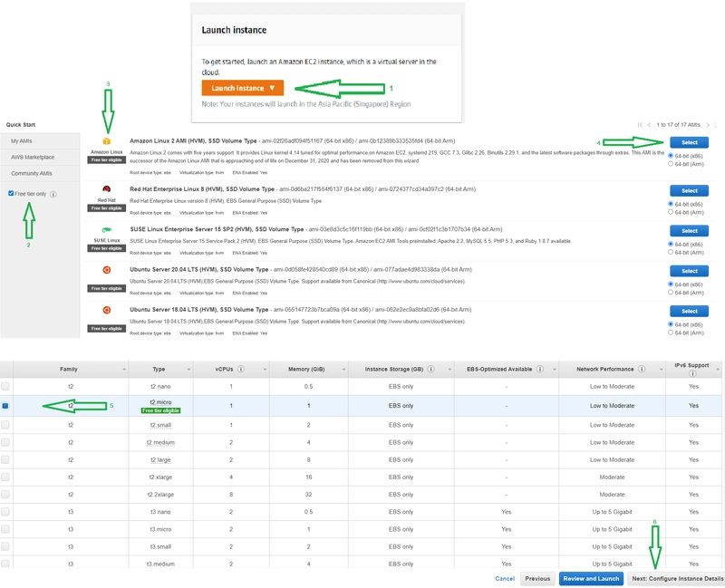The height and width of the screenshot is (588, 725).
Task: Click the Previous button
Action: click(x=537, y=578)
